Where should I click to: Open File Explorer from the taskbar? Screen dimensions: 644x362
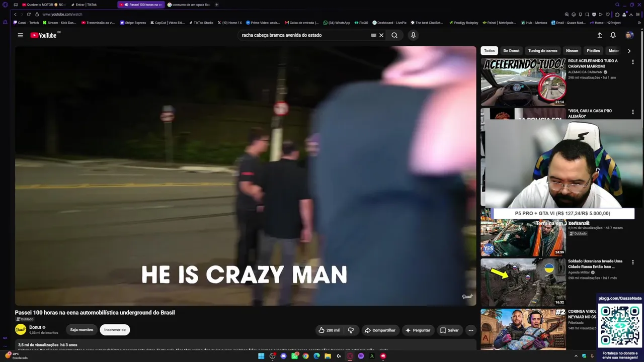pyautogui.click(x=328, y=356)
